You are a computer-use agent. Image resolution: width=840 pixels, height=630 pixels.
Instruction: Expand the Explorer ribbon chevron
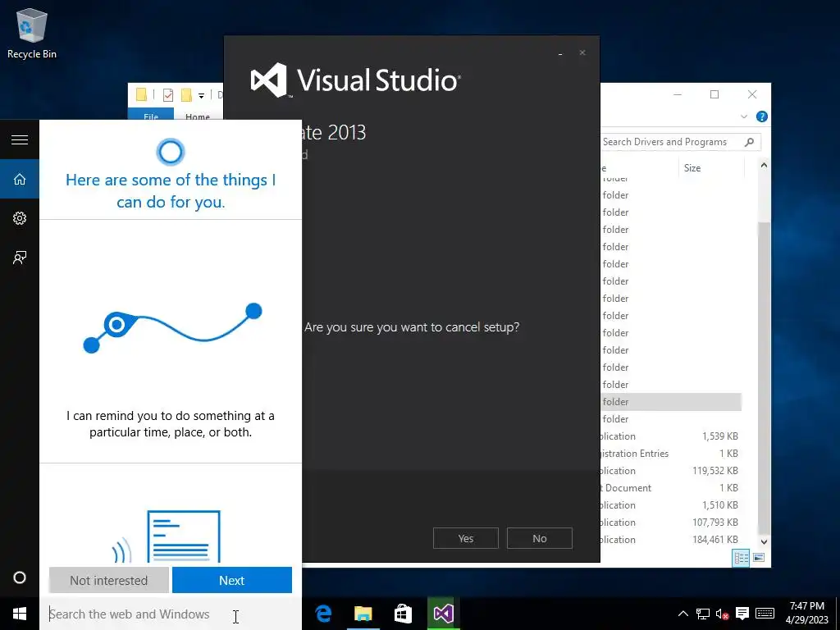tap(743, 116)
